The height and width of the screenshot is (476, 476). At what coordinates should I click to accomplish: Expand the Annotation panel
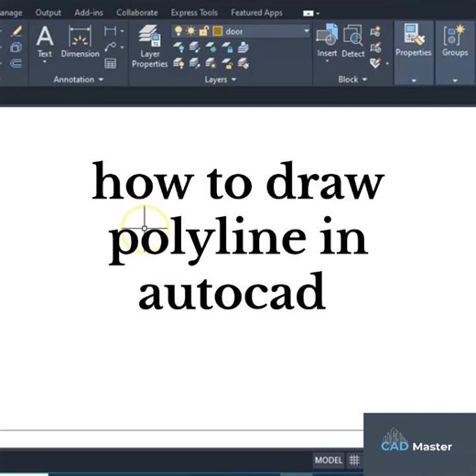click(x=79, y=80)
